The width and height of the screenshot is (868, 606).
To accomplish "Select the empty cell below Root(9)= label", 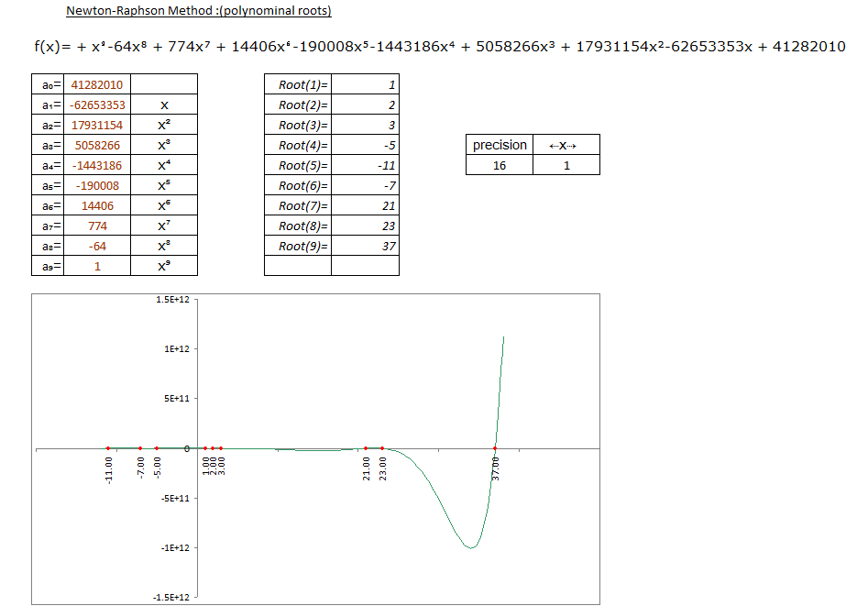I will pos(298,266).
